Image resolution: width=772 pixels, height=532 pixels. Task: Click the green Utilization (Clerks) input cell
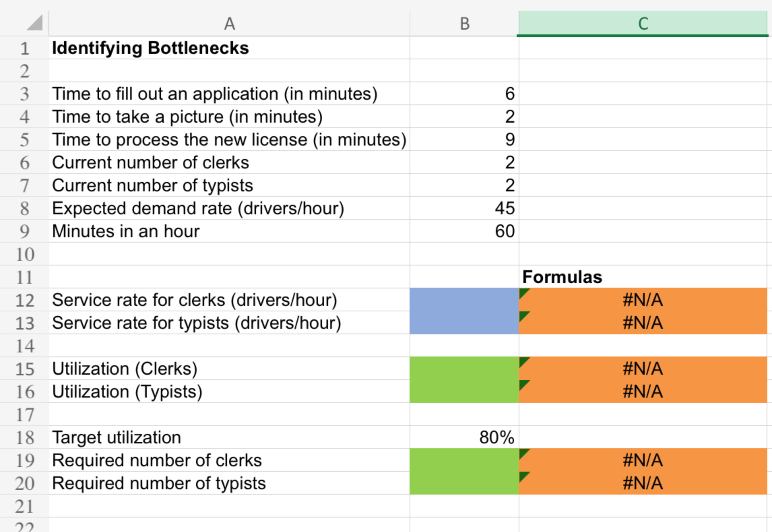tap(464, 369)
